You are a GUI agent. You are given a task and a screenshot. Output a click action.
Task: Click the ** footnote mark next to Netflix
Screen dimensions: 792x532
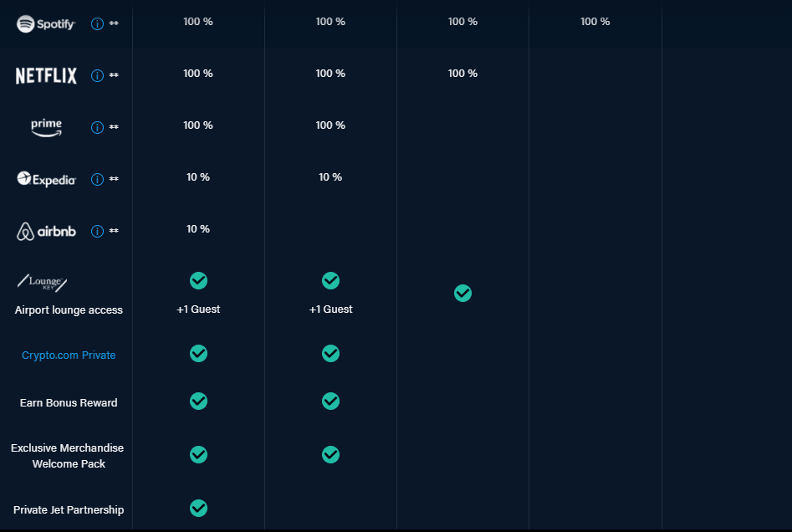pos(114,75)
